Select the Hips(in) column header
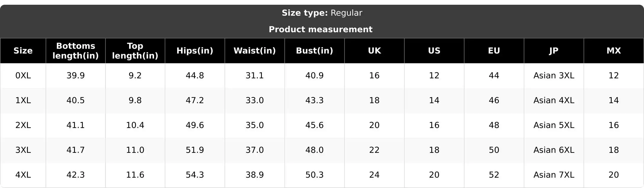 [x=195, y=51]
